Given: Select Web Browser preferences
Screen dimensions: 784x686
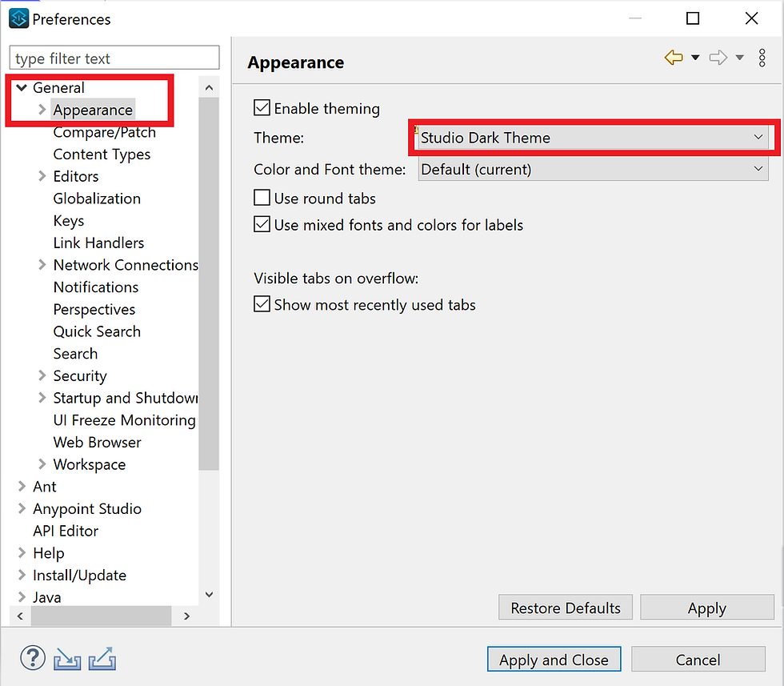Looking at the screenshot, I should coord(97,443).
